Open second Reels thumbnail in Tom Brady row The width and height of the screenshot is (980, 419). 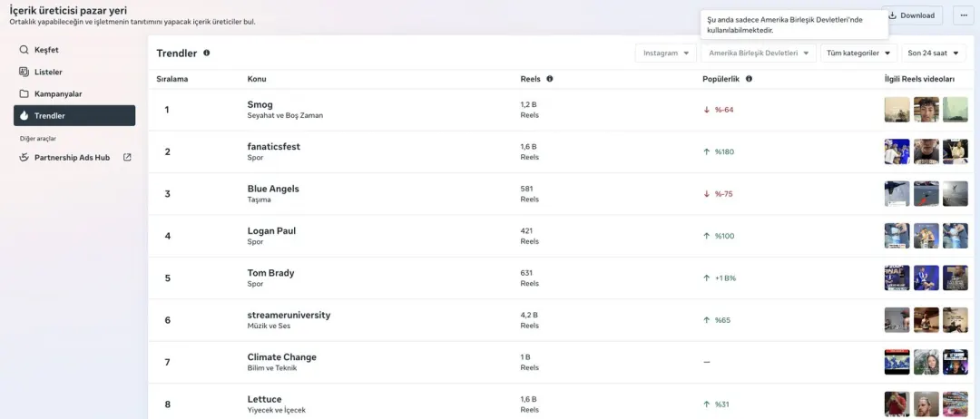click(x=926, y=278)
